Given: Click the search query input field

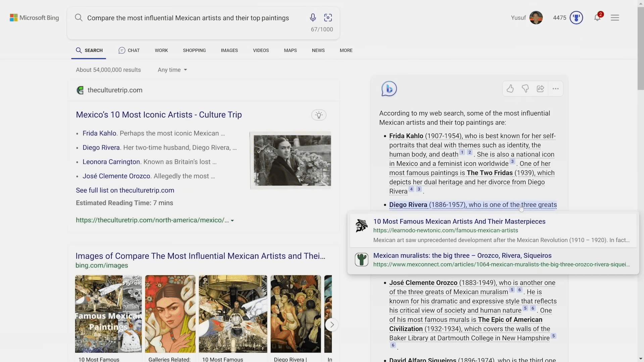Looking at the screenshot, I should pyautogui.click(x=188, y=18).
